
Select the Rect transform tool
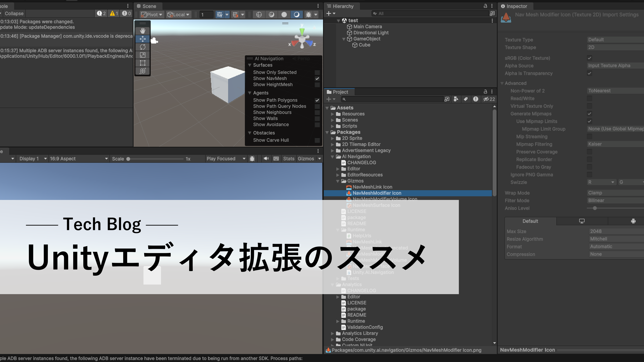tap(143, 63)
